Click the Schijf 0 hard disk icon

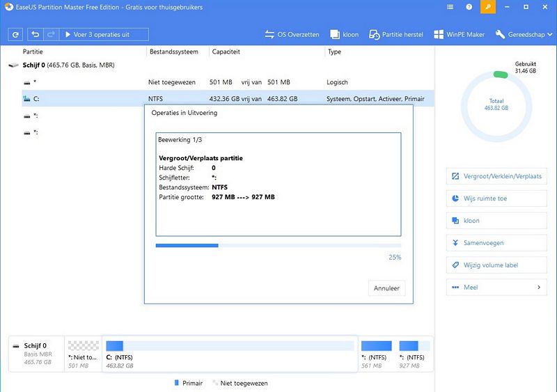pyautogui.click(x=13, y=65)
